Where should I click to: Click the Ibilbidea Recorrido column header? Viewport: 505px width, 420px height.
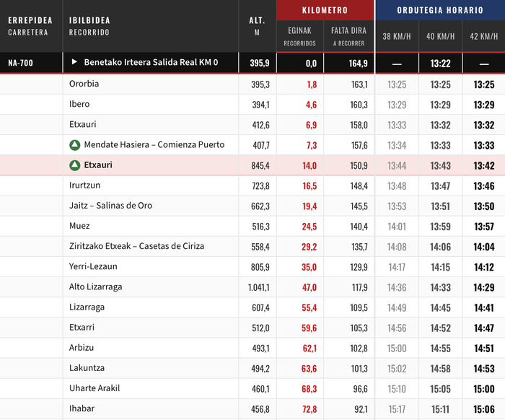pyautogui.click(x=89, y=26)
